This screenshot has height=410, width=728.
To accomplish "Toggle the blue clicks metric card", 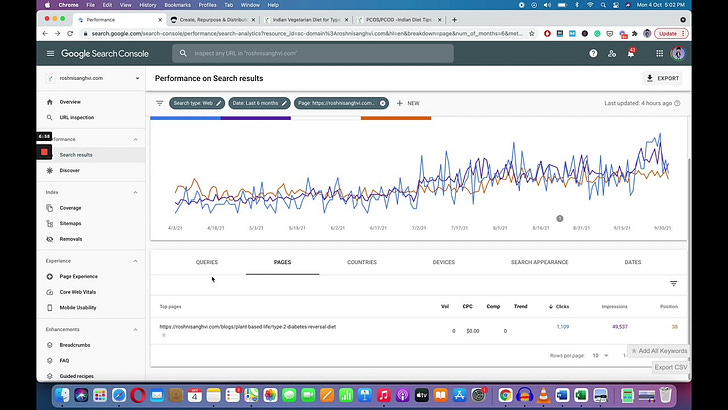I will click(185, 118).
